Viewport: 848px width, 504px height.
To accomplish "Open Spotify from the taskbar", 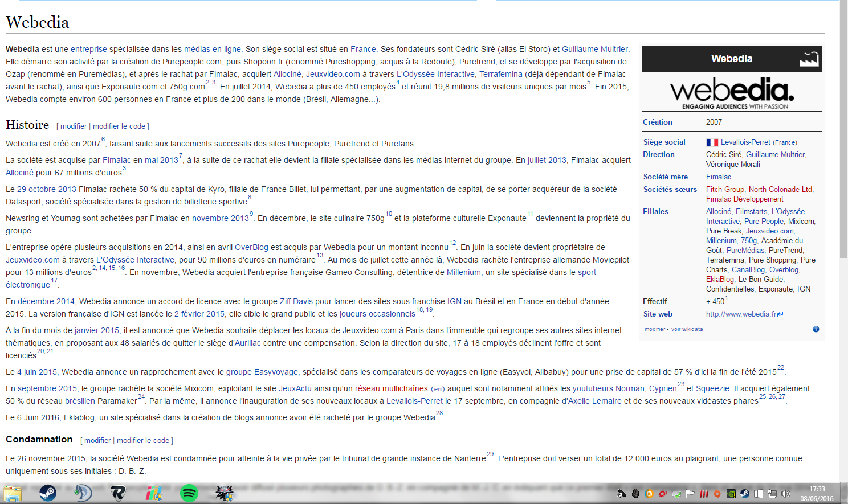I will (189, 493).
